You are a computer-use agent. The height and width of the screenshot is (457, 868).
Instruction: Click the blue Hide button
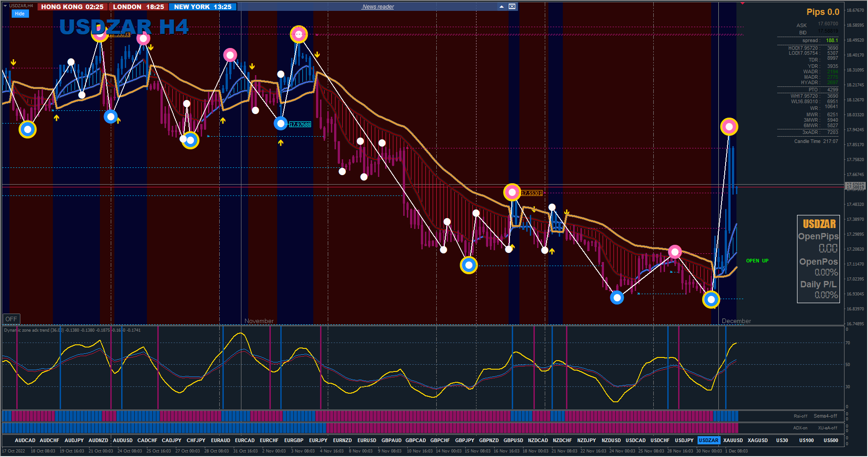coord(19,14)
